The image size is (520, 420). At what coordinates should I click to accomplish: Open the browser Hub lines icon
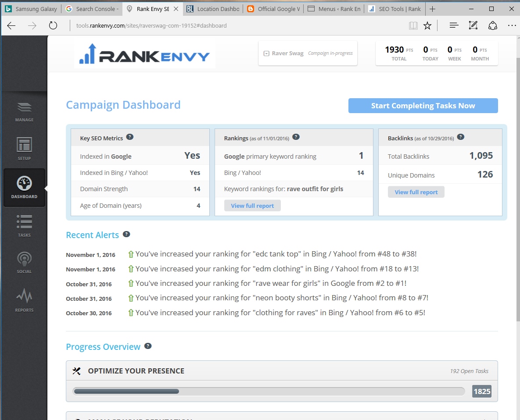point(454,25)
